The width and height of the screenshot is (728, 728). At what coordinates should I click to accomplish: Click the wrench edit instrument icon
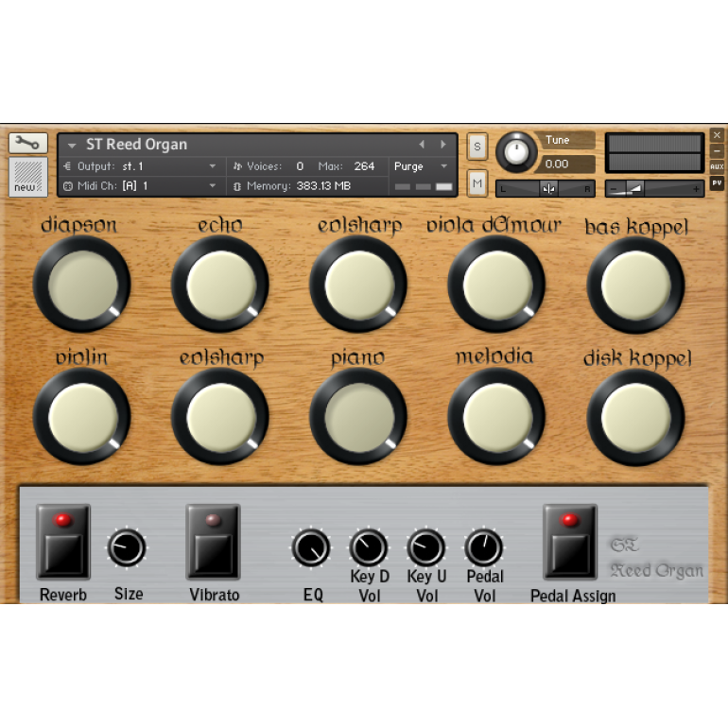pyautogui.click(x=28, y=144)
